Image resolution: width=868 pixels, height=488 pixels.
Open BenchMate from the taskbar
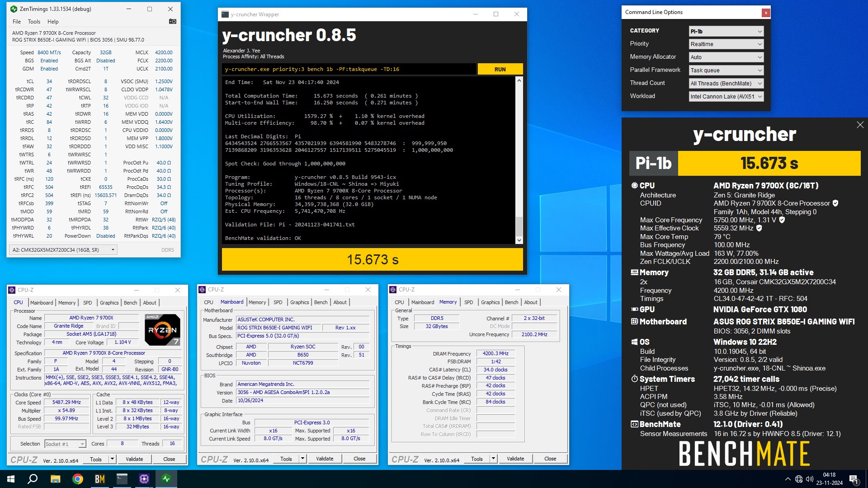tap(99, 479)
